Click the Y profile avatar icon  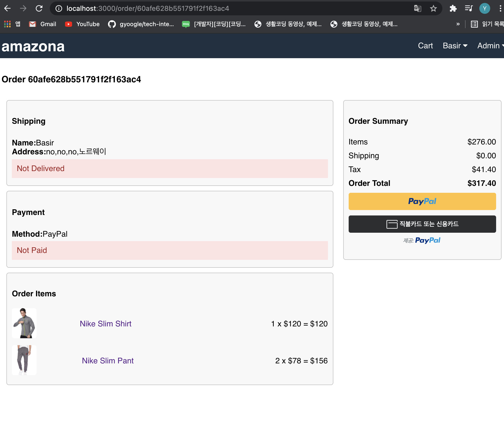tap(485, 9)
